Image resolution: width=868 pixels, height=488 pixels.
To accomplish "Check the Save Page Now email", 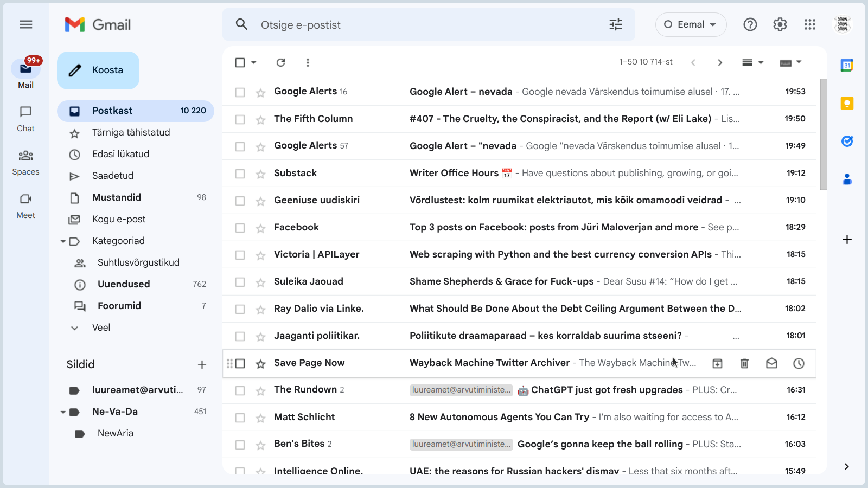I will pyautogui.click(x=240, y=363).
